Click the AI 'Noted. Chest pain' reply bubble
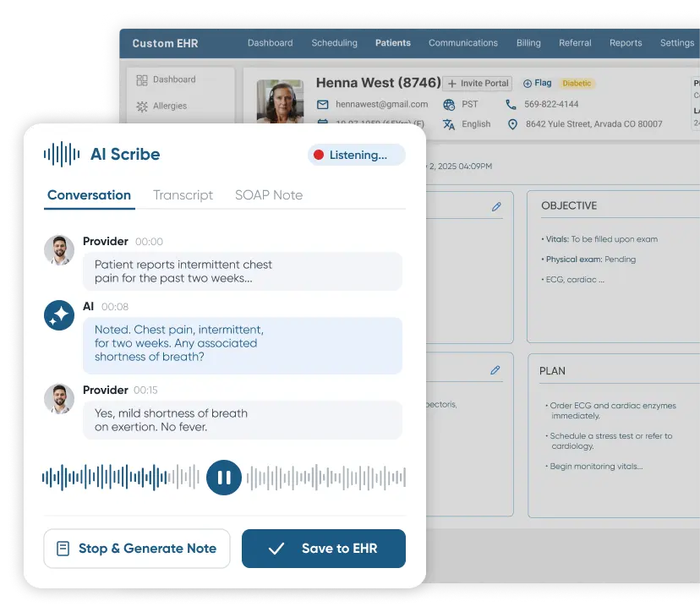The height and width of the screenshot is (612, 700). pyautogui.click(x=243, y=346)
